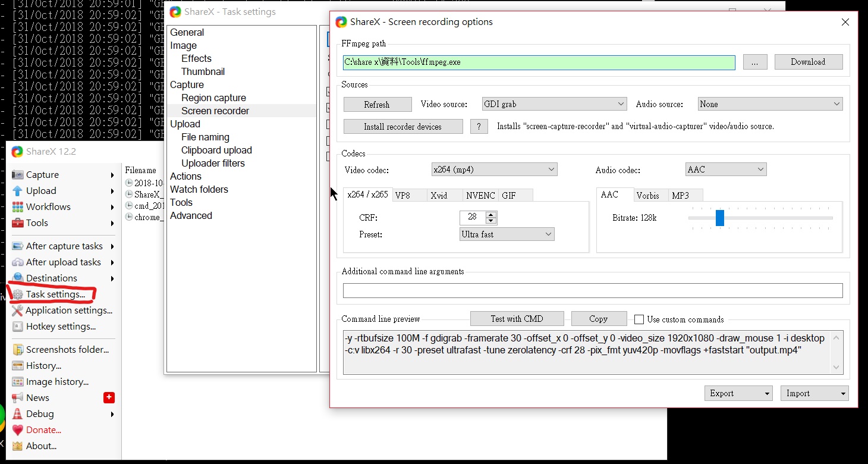Image resolution: width=868 pixels, height=464 pixels.
Task: Click the News megaphone icon
Action: (18, 398)
